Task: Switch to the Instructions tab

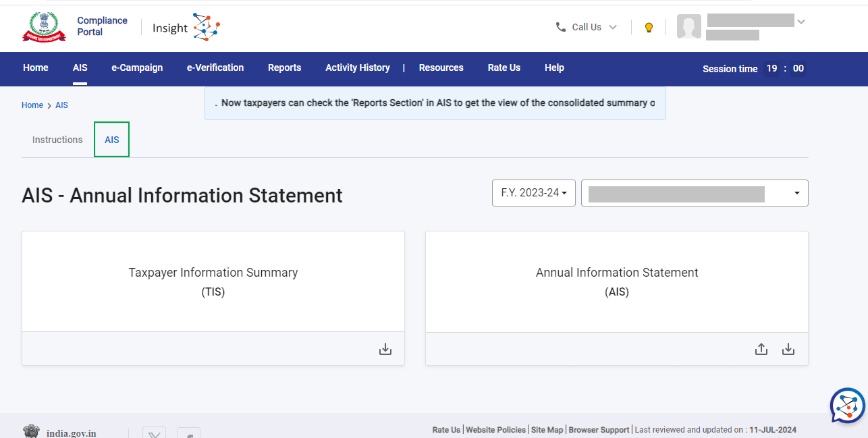Action: click(x=57, y=140)
